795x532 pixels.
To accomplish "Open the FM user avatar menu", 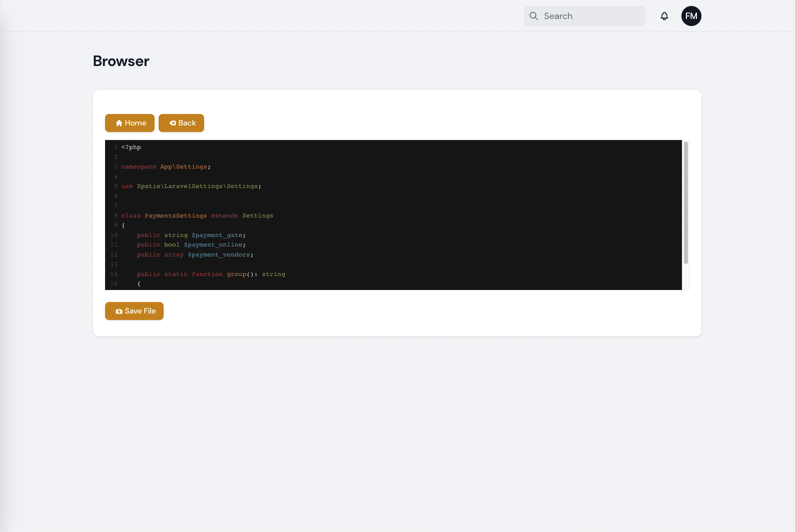I will tap(691, 16).
